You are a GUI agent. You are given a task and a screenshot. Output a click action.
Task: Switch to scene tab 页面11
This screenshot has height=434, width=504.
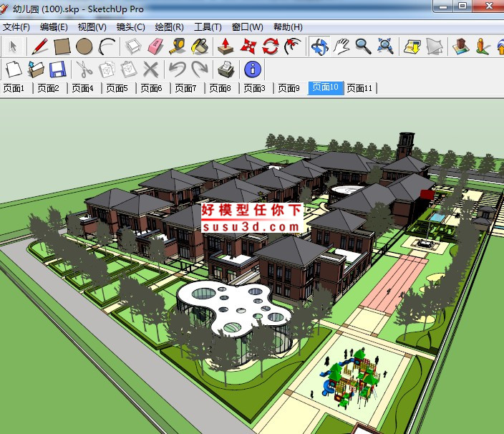click(361, 88)
